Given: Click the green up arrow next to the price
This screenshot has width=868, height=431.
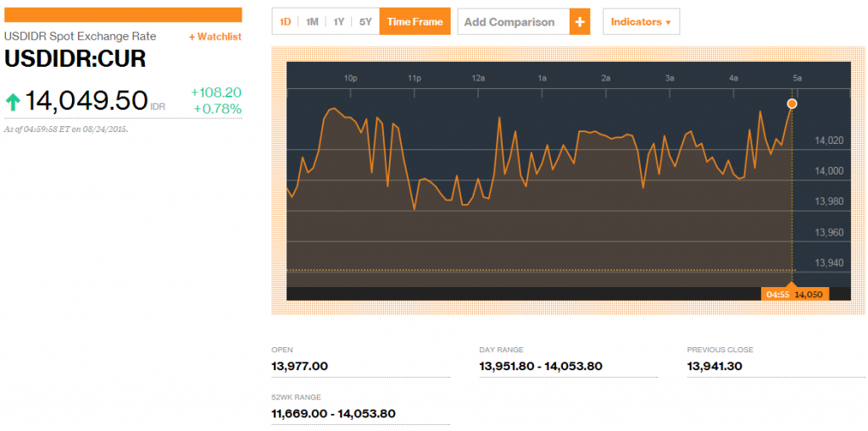Looking at the screenshot, I should tap(13, 102).
